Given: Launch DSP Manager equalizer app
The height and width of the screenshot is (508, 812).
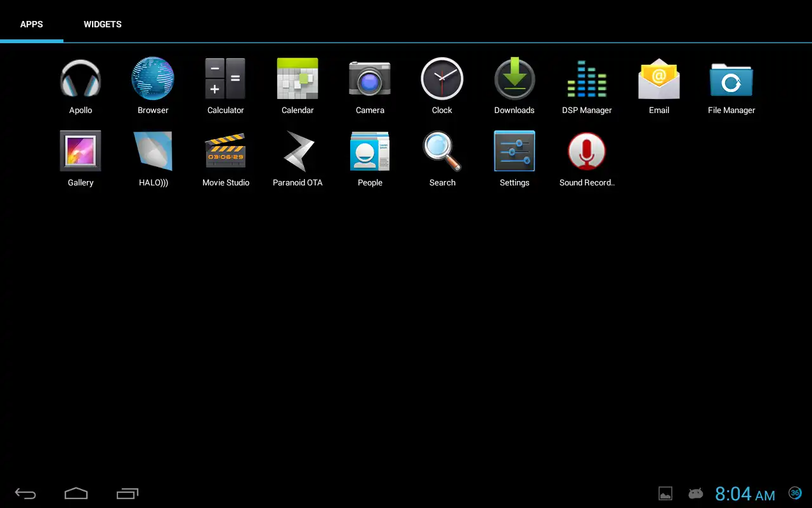Looking at the screenshot, I should [x=587, y=86].
